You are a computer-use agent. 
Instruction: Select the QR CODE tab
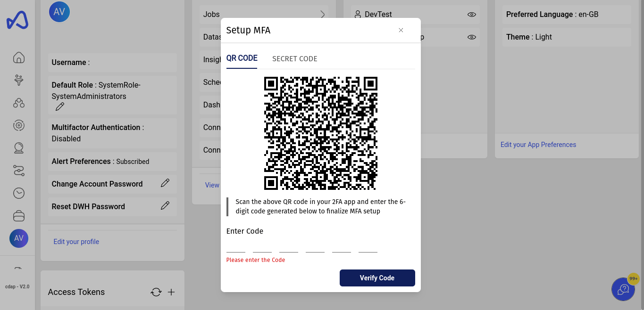pyautogui.click(x=242, y=58)
